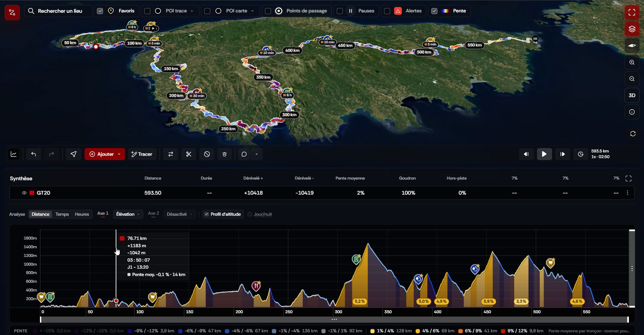Toggle GT20 route visibility eye
This screenshot has height=335, width=644.
(x=24, y=193)
